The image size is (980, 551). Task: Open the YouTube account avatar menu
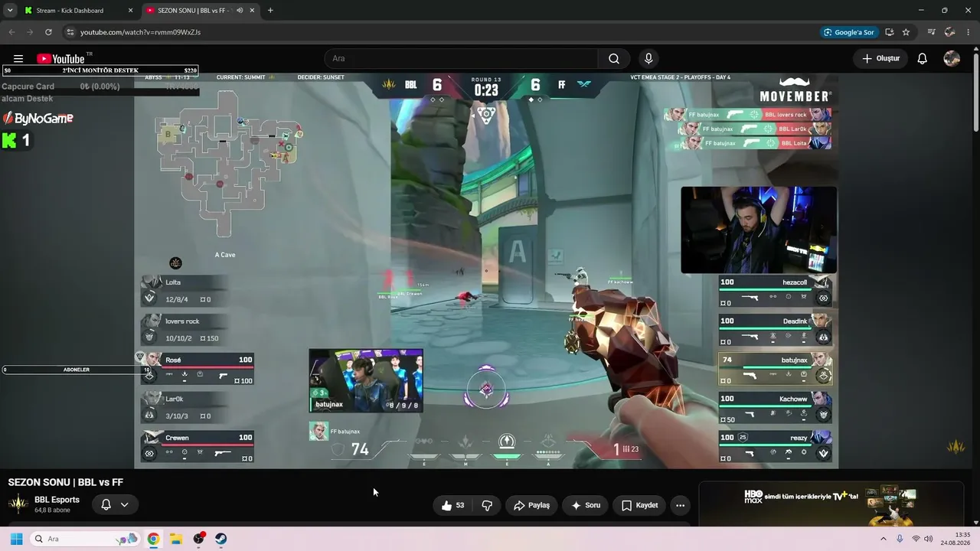click(x=952, y=59)
